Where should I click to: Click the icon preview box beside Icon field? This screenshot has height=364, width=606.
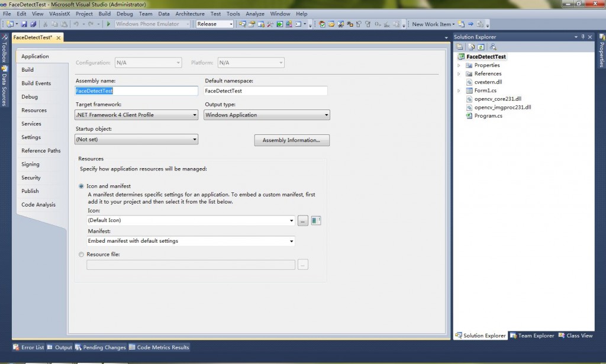[x=316, y=221]
